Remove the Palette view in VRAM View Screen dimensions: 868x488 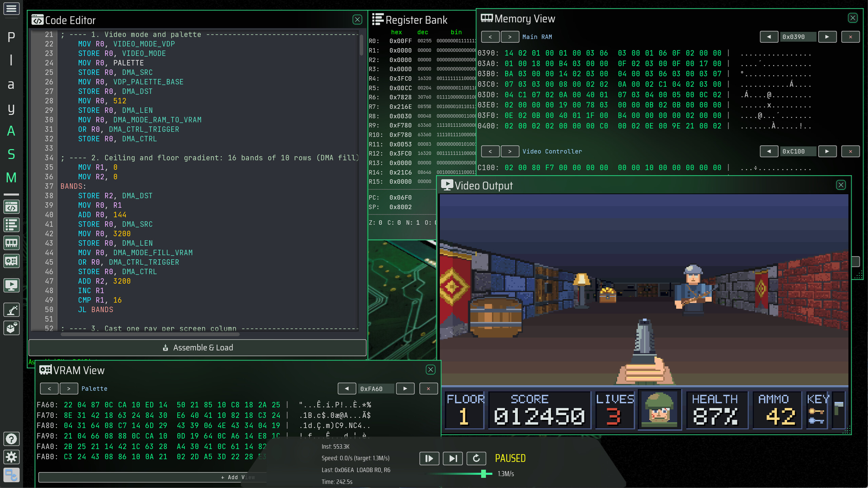tap(429, 389)
